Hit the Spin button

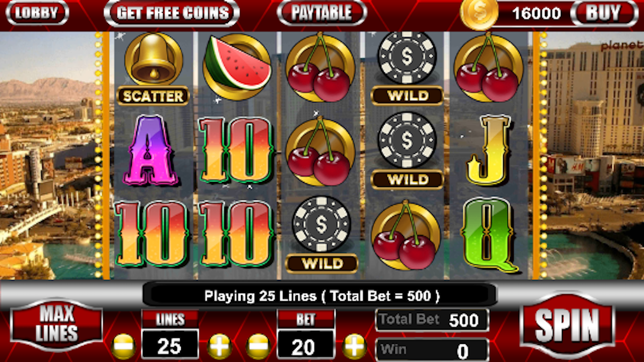[567, 325]
